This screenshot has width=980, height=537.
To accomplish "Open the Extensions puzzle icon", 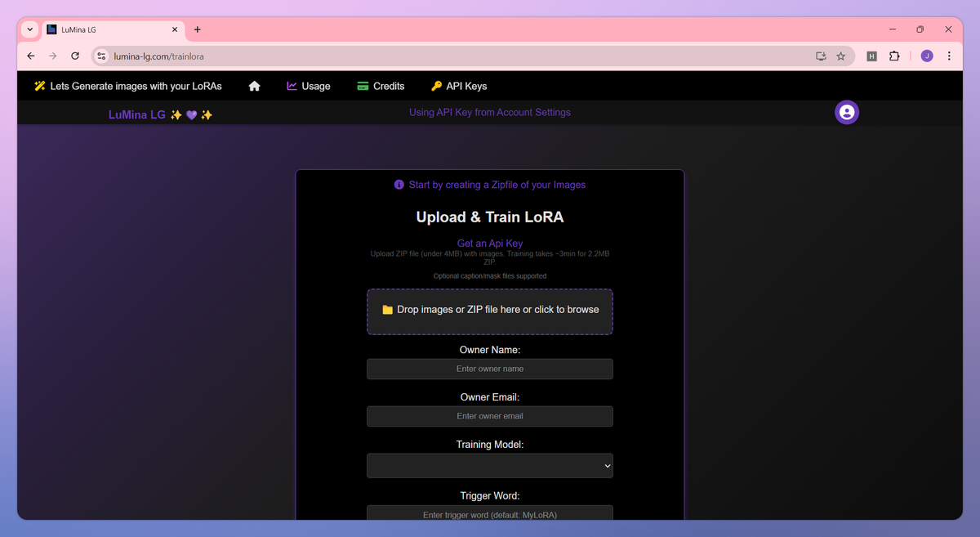I will coord(894,56).
